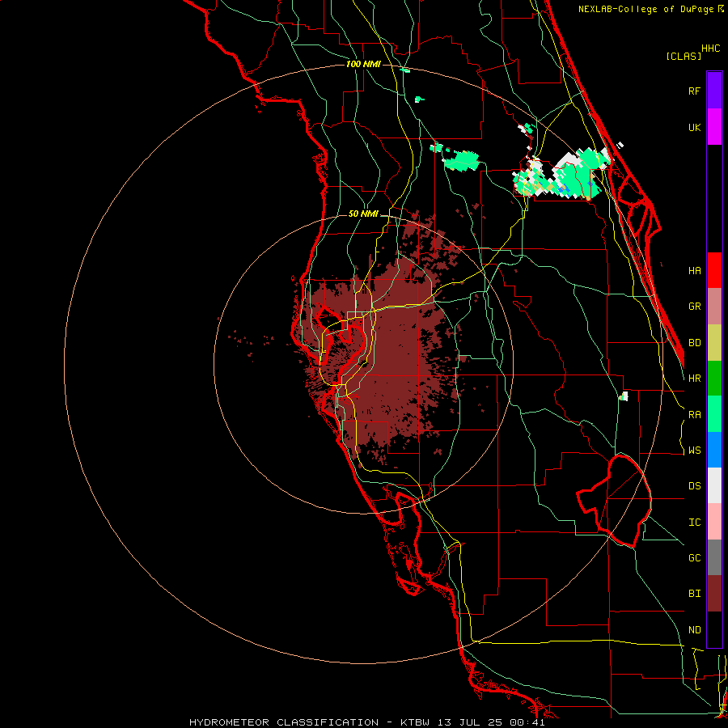Click the RF legend label
The height and width of the screenshot is (728, 728).
[695, 91]
